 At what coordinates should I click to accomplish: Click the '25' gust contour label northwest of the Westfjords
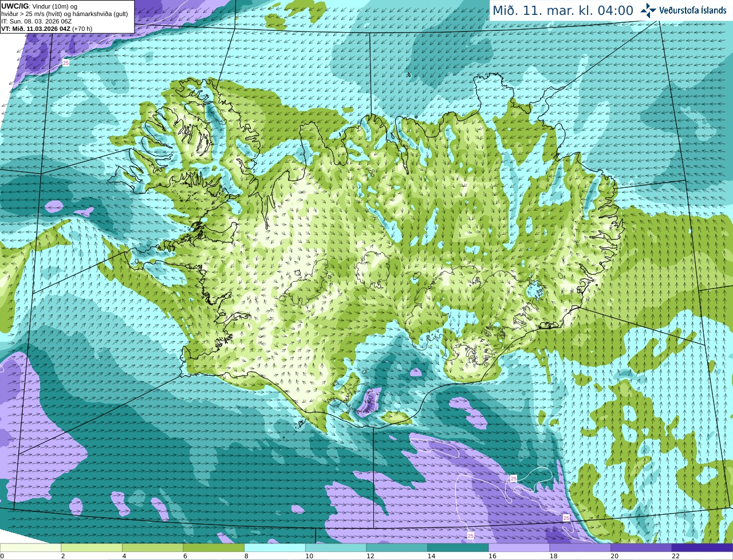click(66, 62)
